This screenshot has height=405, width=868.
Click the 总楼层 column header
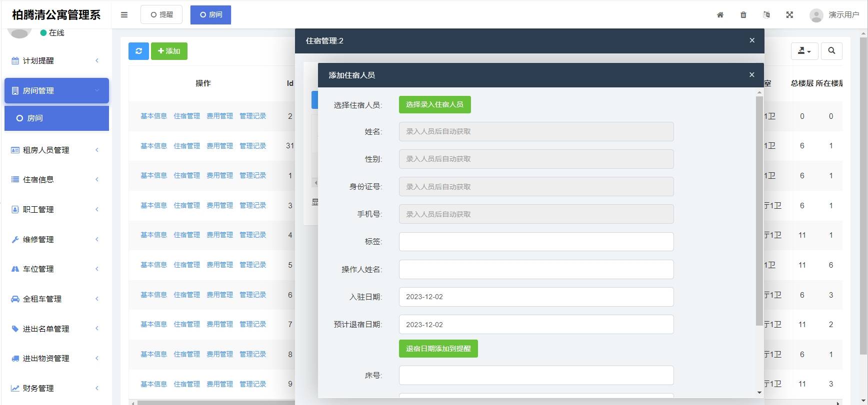tap(802, 83)
